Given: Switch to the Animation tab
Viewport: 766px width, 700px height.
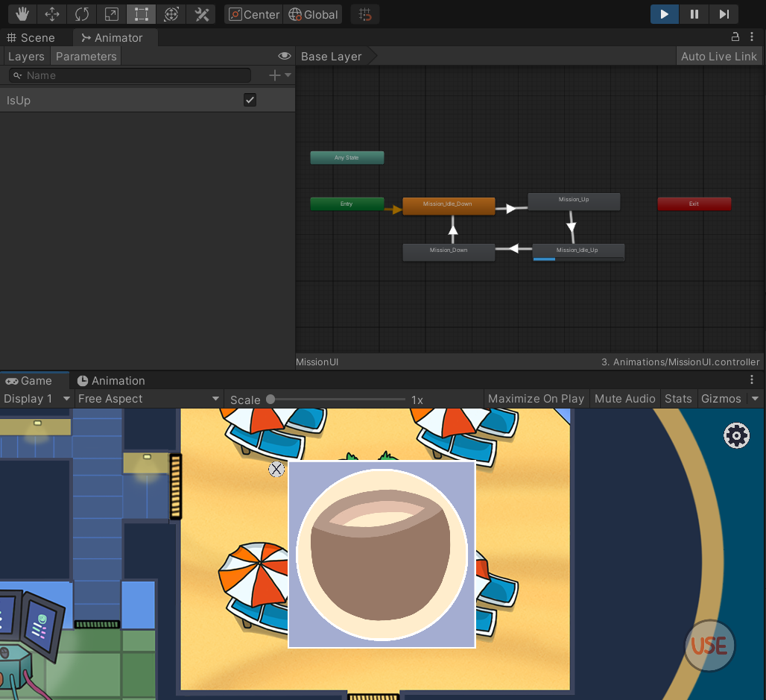Looking at the screenshot, I should 111,381.
